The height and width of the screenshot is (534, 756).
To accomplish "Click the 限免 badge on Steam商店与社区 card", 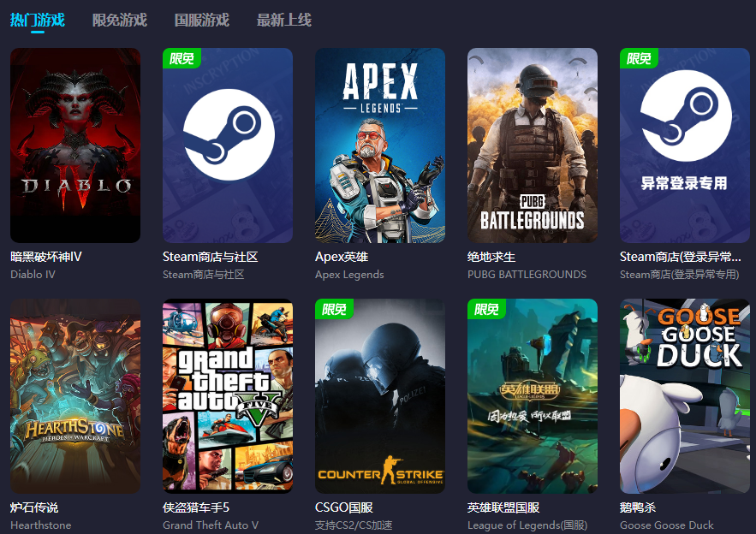I will [182, 58].
